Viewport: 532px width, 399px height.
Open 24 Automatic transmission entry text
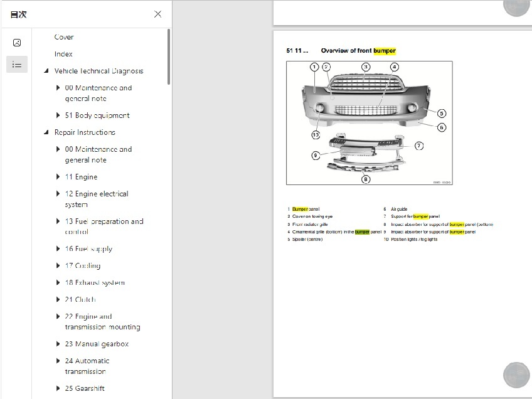[87, 366]
